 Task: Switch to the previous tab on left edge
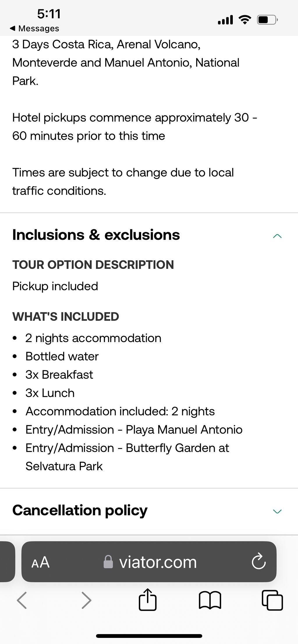(7, 561)
